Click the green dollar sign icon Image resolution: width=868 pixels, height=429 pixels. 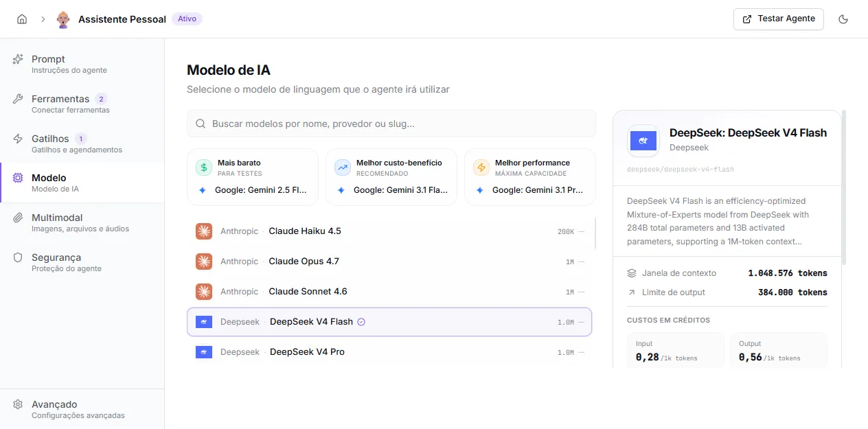tap(204, 167)
